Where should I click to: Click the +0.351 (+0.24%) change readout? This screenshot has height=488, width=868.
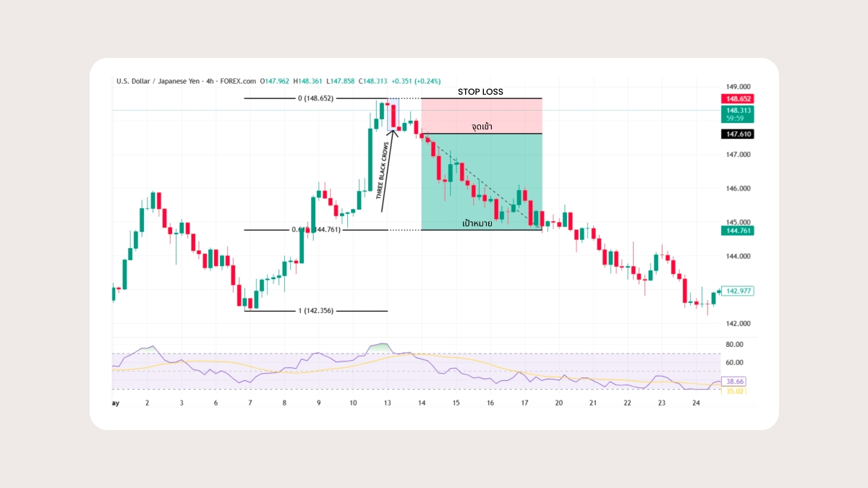coord(417,82)
